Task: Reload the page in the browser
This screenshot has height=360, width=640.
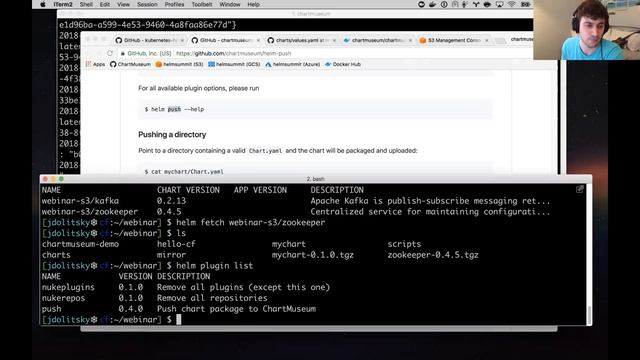Action: [x=110, y=53]
